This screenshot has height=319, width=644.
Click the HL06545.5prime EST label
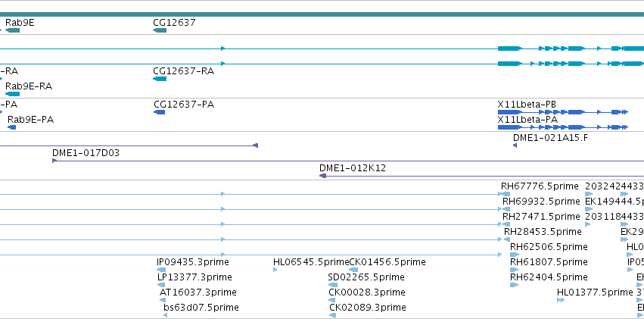(x=311, y=262)
